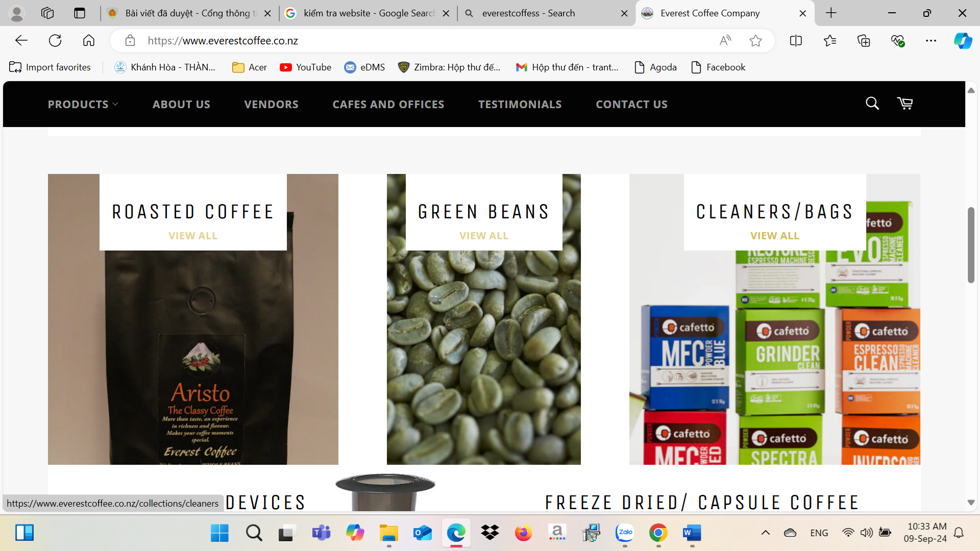
Task: Add this page to favorites star
Action: 756,41
